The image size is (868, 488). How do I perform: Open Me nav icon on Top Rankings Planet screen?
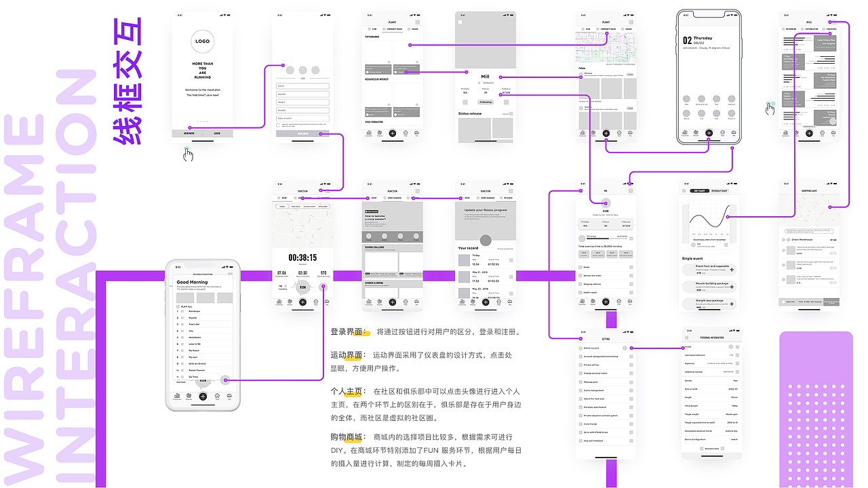pyautogui.click(x=417, y=133)
